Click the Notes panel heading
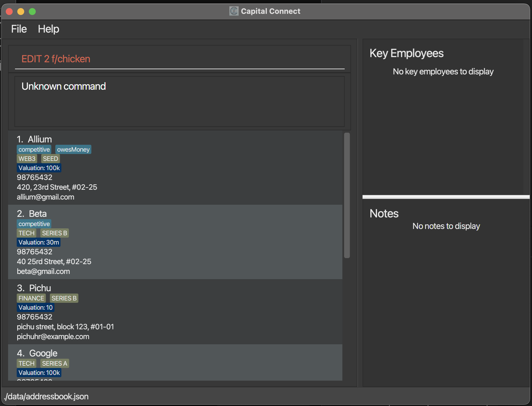The height and width of the screenshot is (406, 532). tap(384, 214)
